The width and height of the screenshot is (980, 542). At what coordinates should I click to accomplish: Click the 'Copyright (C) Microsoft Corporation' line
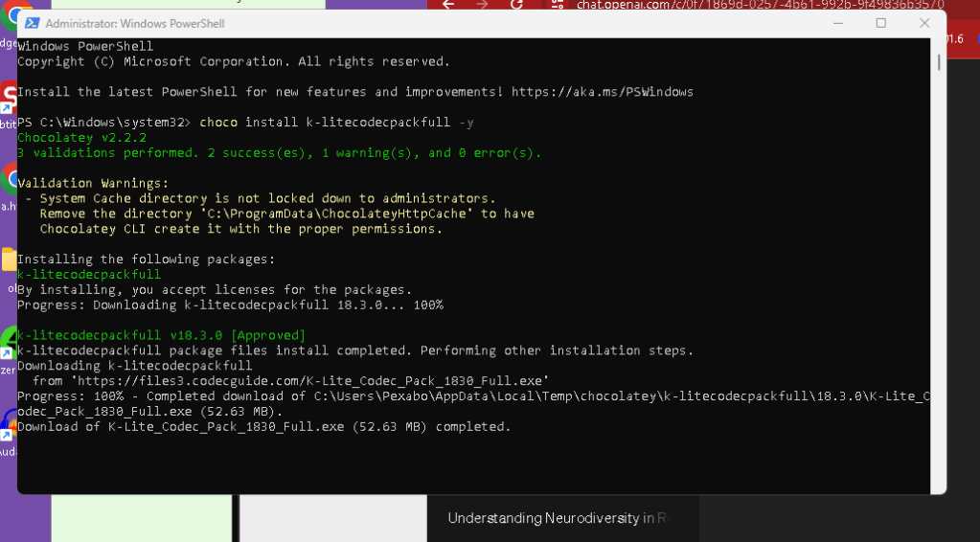pyautogui.click(x=234, y=61)
